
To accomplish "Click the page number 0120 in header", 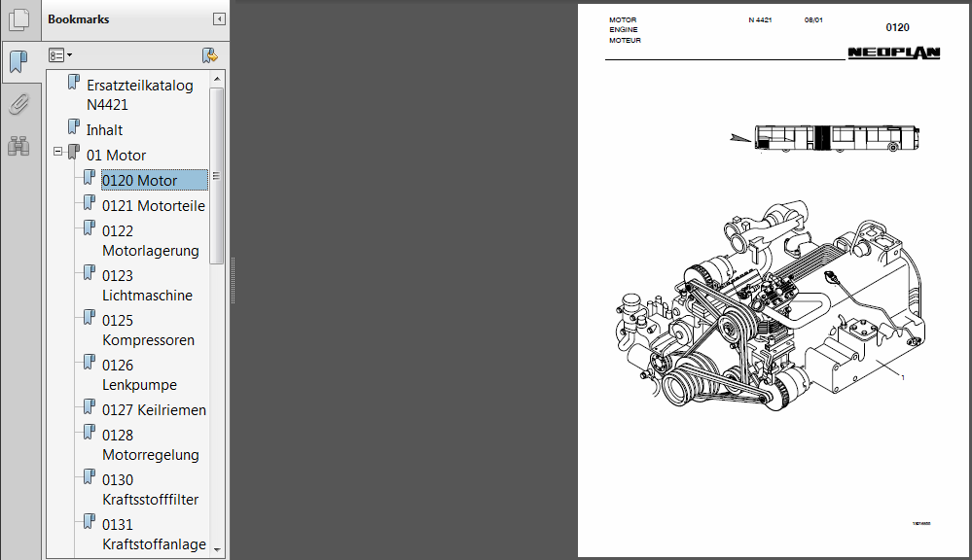I will (x=897, y=27).
